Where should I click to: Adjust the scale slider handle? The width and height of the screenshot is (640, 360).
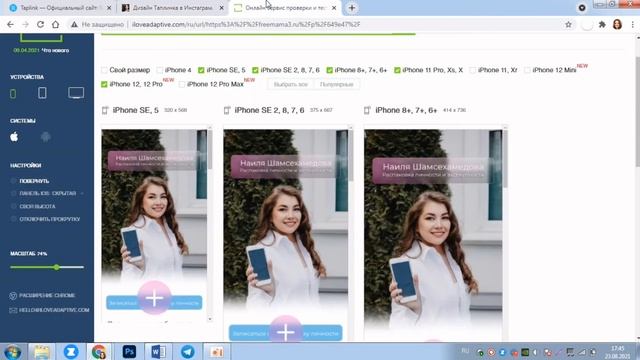tap(57, 267)
